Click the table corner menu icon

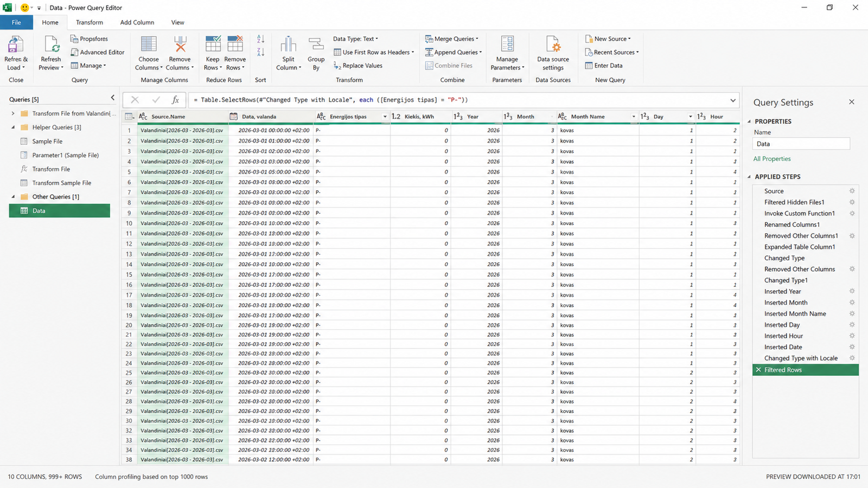[129, 117]
